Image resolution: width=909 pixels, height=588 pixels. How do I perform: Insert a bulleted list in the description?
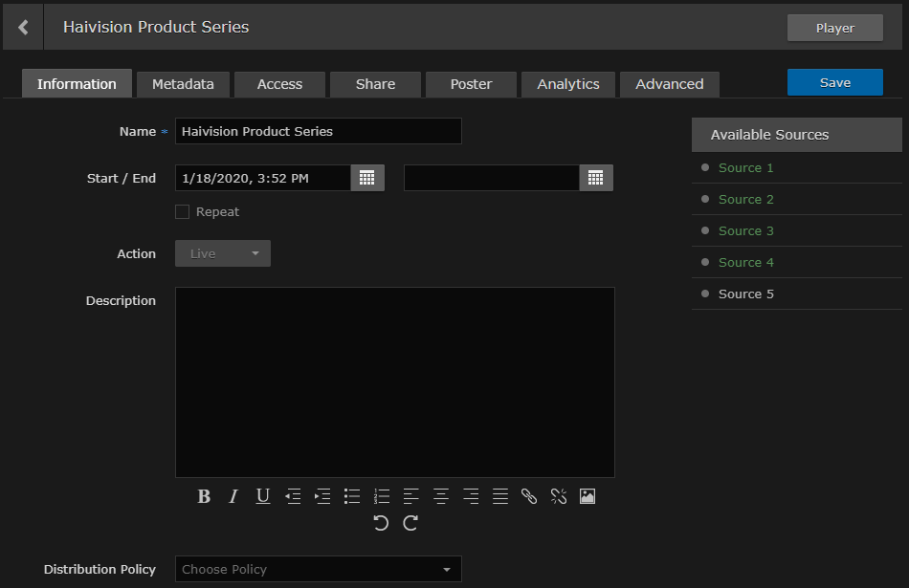[352, 496]
